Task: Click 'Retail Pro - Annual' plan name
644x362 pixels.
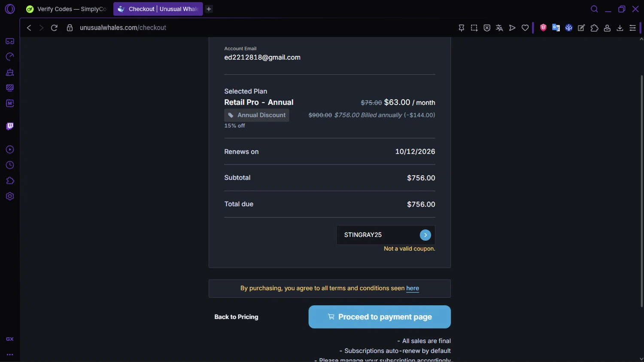Action: click(x=259, y=102)
